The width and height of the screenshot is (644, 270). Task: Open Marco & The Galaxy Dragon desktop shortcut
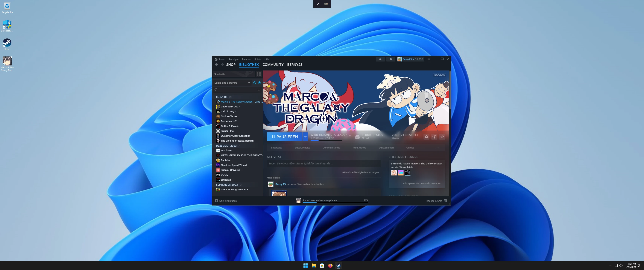click(x=7, y=64)
